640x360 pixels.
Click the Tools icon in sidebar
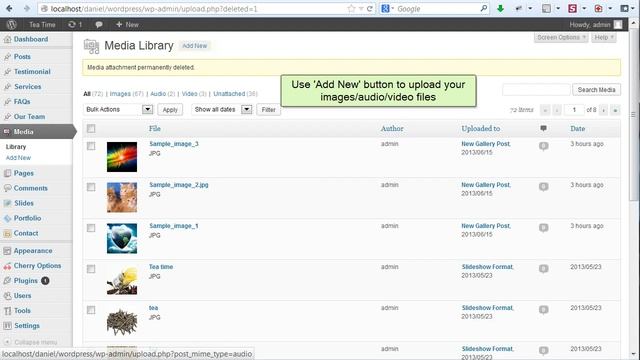(x=7, y=311)
